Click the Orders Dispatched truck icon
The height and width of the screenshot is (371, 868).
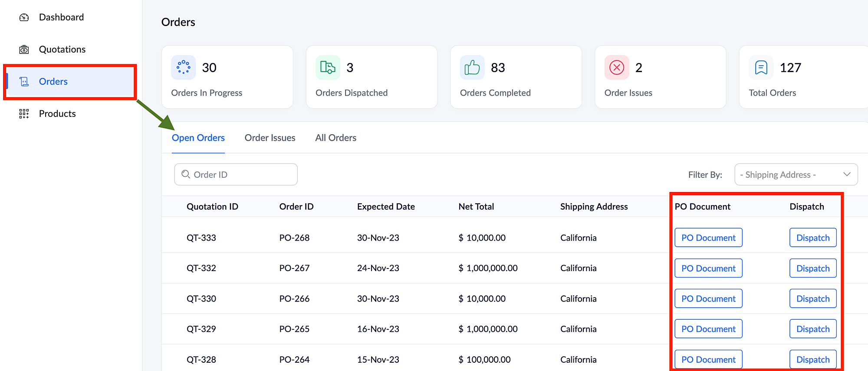point(328,67)
